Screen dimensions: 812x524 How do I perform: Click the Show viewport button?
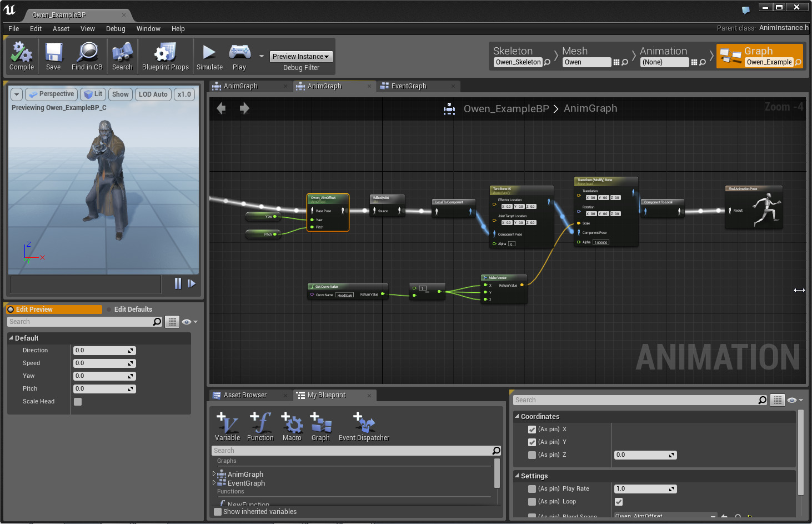(x=120, y=94)
